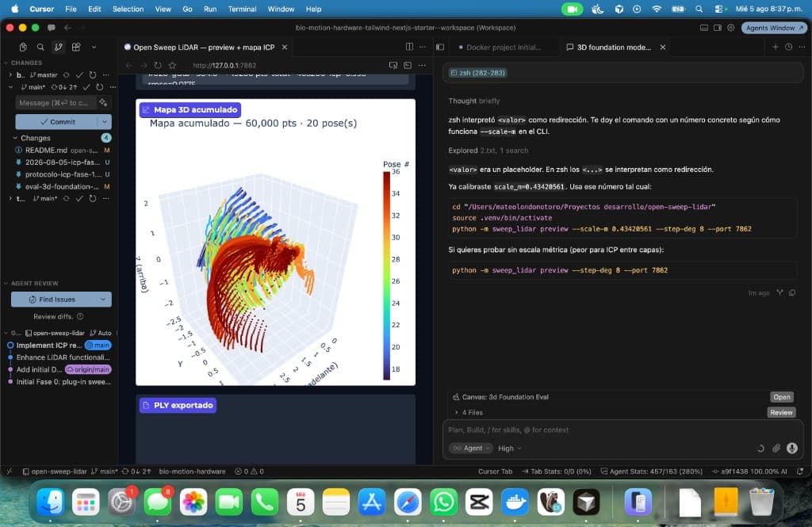812x527 pixels.
Task: Open chat history clock icon
Action: coord(788,47)
